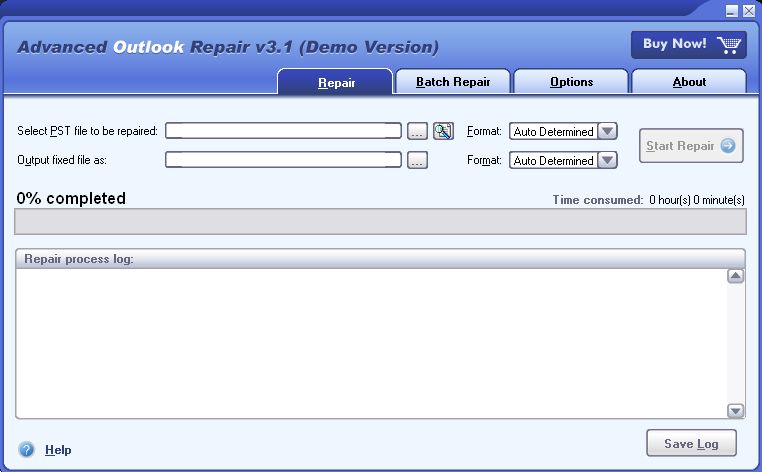Click the log scrollbar up arrow
The image size is (762, 472).
pos(735,276)
